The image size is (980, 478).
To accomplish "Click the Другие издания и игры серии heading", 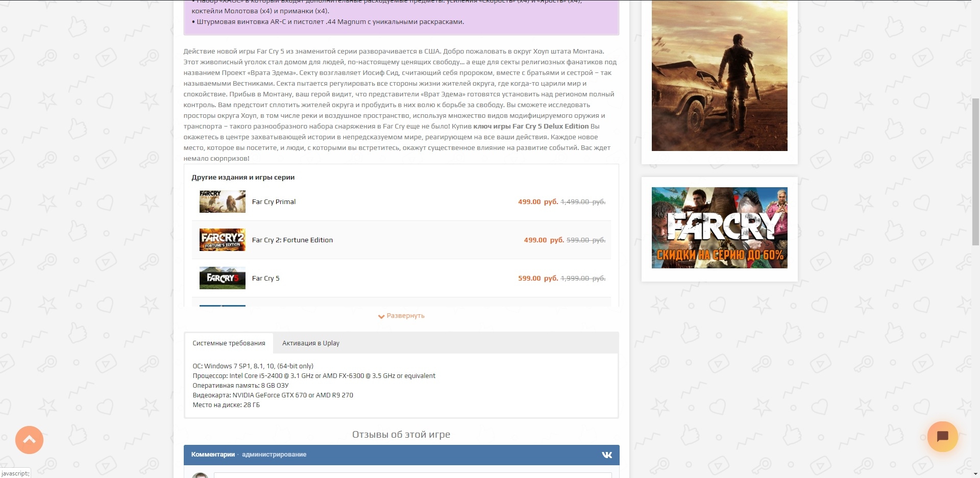I will tap(243, 178).
